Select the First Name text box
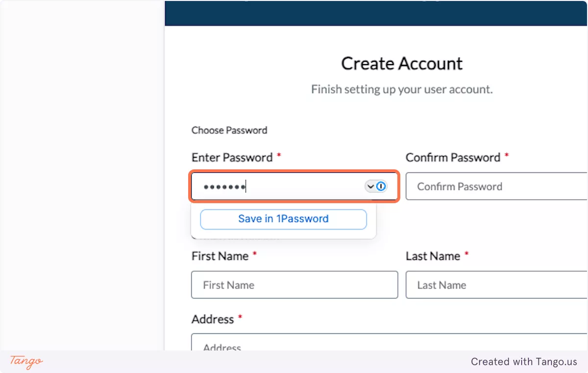 [x=294, y=285]
